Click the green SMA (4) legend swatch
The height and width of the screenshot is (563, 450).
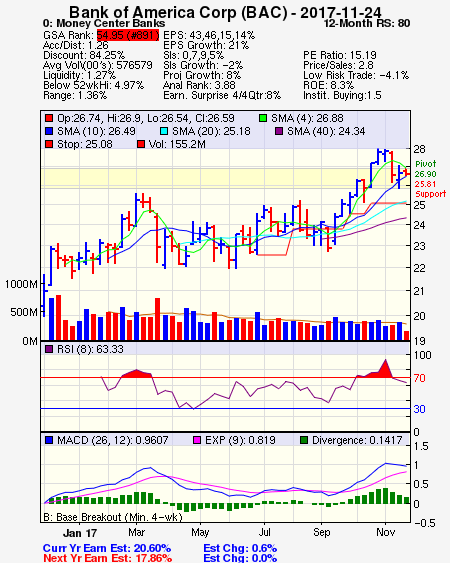click(x=263, y=118)
